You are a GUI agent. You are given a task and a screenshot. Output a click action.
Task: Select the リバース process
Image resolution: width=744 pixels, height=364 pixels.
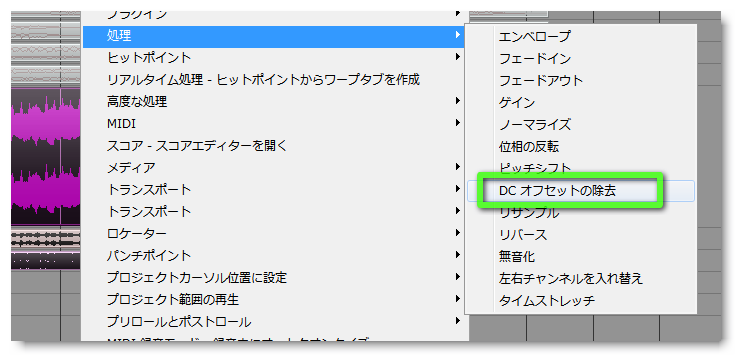pyautogui.click(x=580, y=234)
